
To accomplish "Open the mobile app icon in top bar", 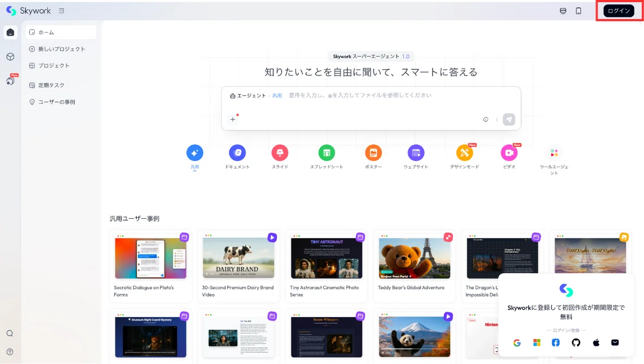I will pyautogui.click(x=578, y=11).
